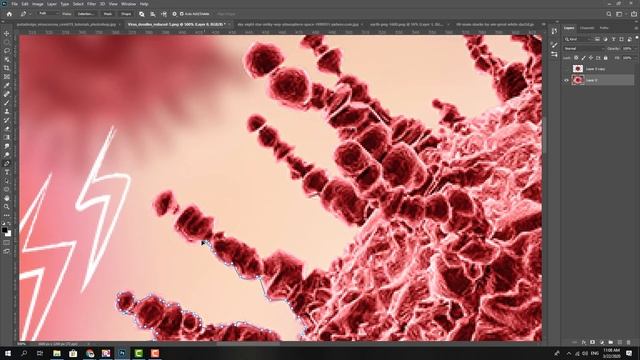This screenshot has width=640, height=360.
Task: Open the Help menu
Action: point(144,4)
